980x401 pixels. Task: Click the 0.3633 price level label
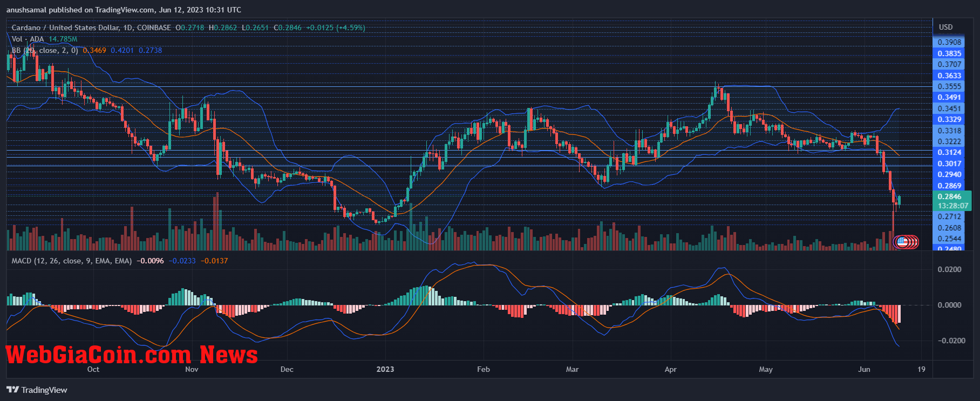pyautogui.click(x=949, y=76)
